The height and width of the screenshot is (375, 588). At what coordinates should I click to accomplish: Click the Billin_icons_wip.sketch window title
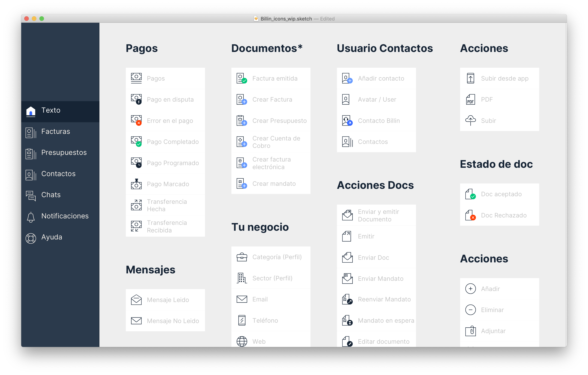(286, 19)
